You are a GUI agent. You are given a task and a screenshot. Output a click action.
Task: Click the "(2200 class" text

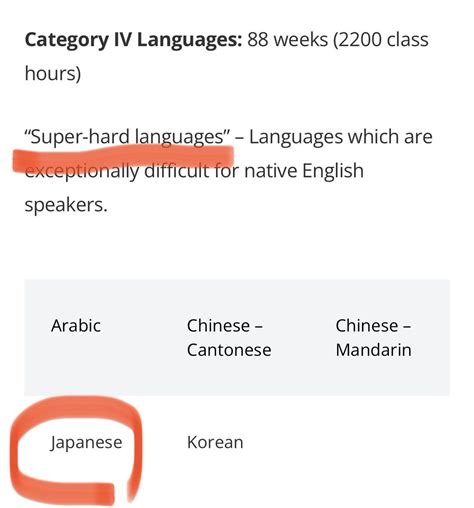coord(381,40)
